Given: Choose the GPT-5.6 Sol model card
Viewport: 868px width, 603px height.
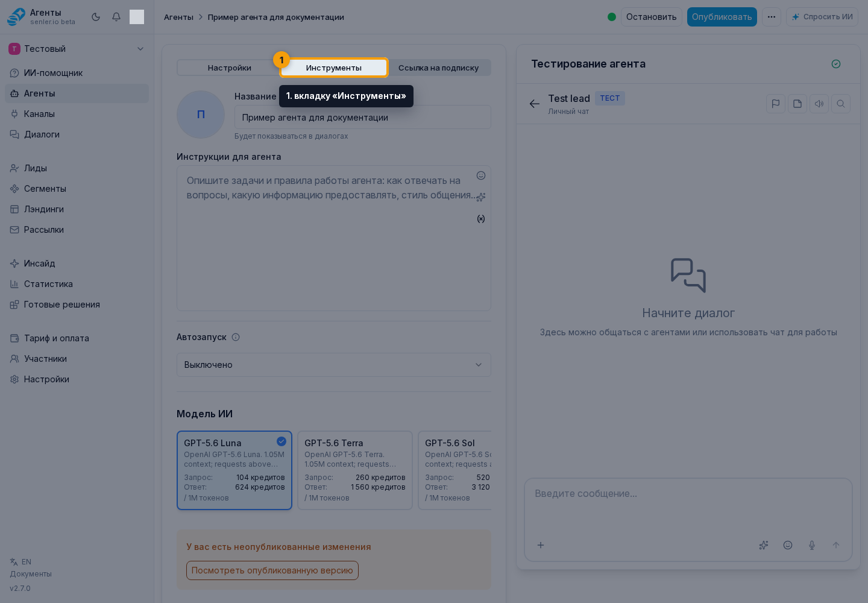Looking at the screenshot, I should click(x=455, y=470).
